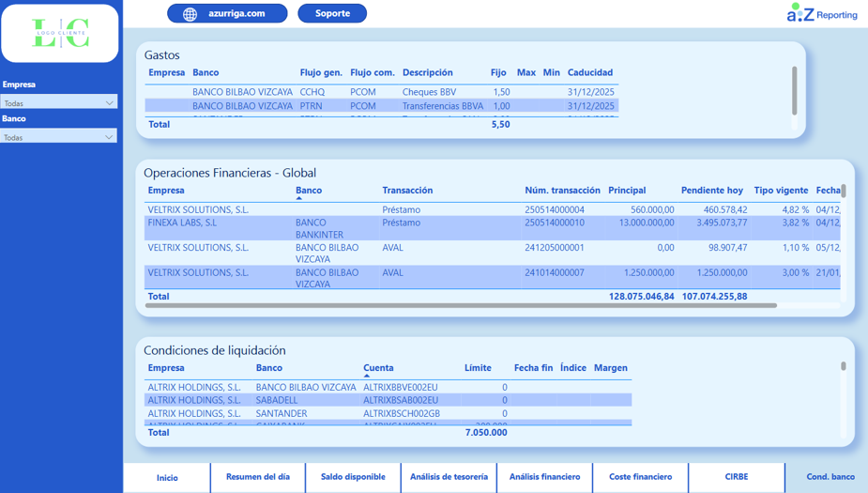Switch to Resumen del día tab
This screenshot has width=868, height=493.
tap(258, 477)
